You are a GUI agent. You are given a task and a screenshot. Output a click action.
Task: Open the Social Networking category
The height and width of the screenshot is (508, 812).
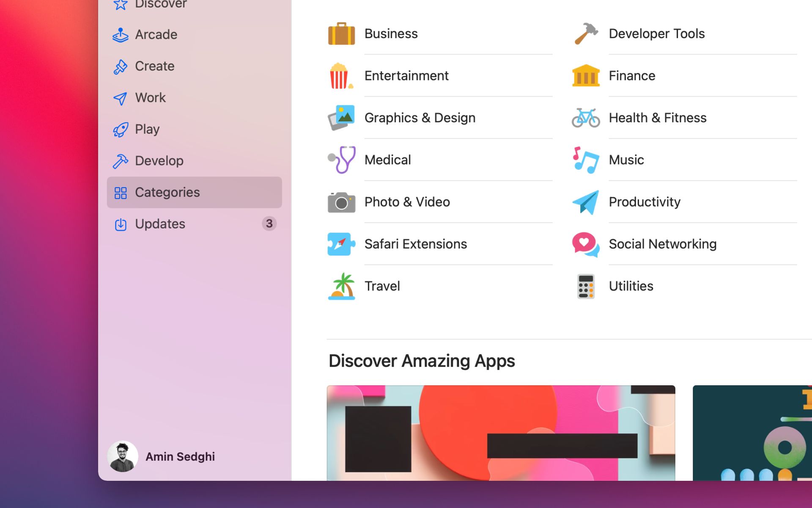coord(662,244)
